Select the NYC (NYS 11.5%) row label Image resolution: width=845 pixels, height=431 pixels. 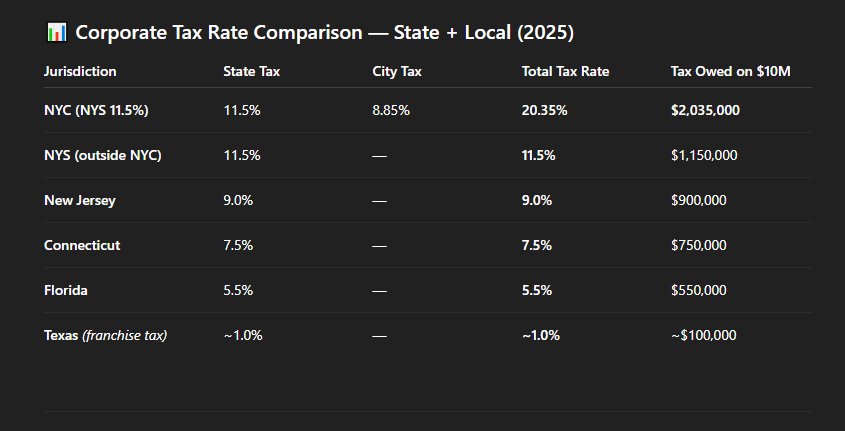[x=96, y=110]
